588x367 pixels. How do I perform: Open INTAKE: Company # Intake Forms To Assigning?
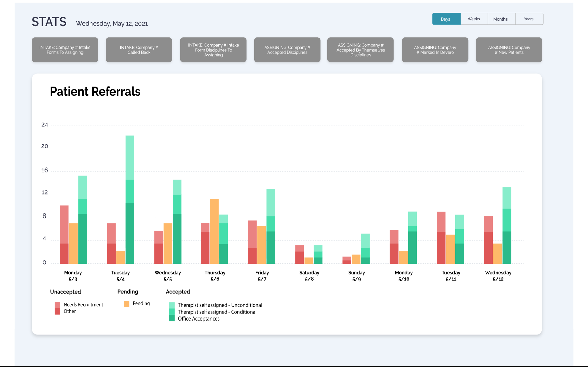[x=65, y=50]
